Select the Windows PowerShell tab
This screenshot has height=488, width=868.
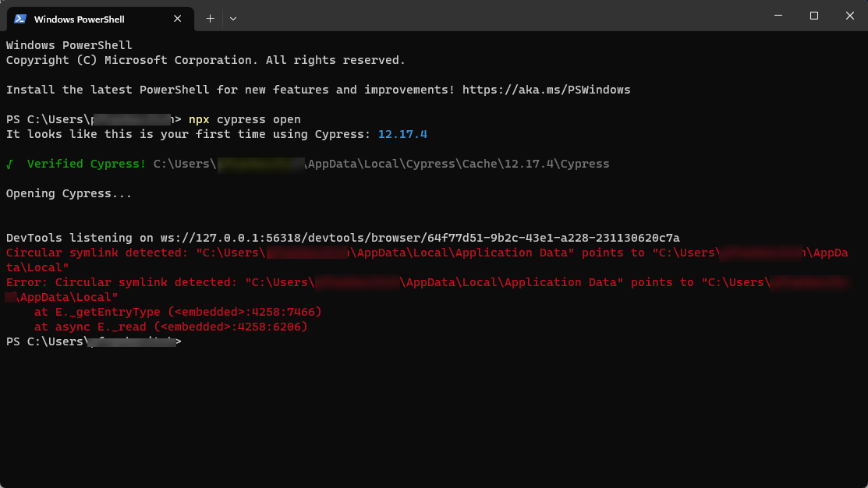pyautogui.click(x=94, y=19)
